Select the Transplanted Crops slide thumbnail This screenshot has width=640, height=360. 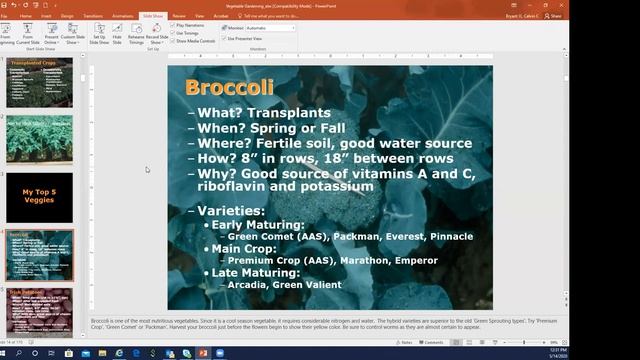(x=40, y=82)
